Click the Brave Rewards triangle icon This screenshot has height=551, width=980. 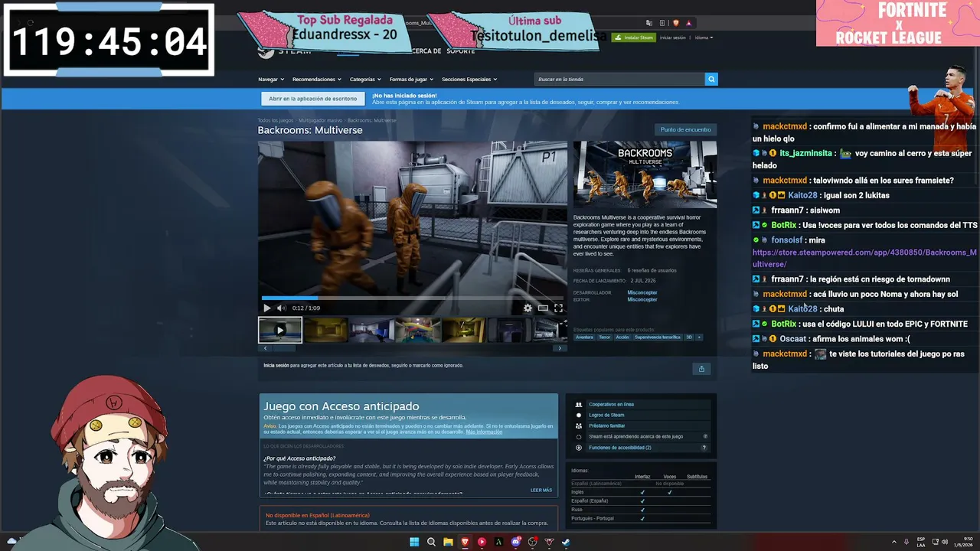pyautogui.click(x=689, y=23)
